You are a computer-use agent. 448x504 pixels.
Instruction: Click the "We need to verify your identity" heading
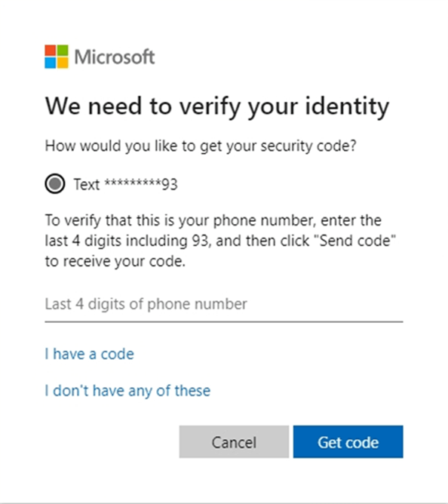pyautogui.click(x=217, y=107)
